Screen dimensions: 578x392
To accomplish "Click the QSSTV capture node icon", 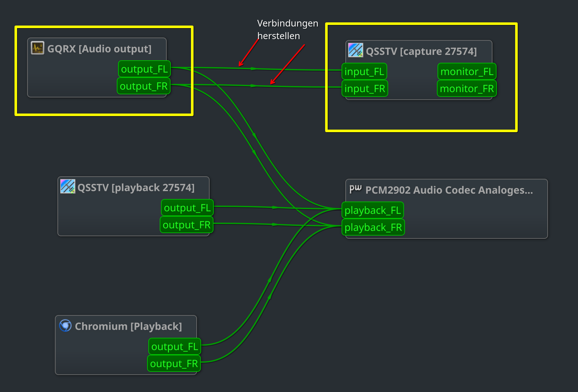I will click(355, 50).
